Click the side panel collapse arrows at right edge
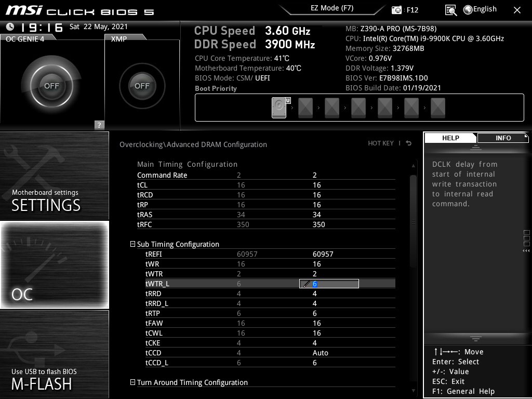The width and height of the screenshot is (532, 399). pos(526,251)
